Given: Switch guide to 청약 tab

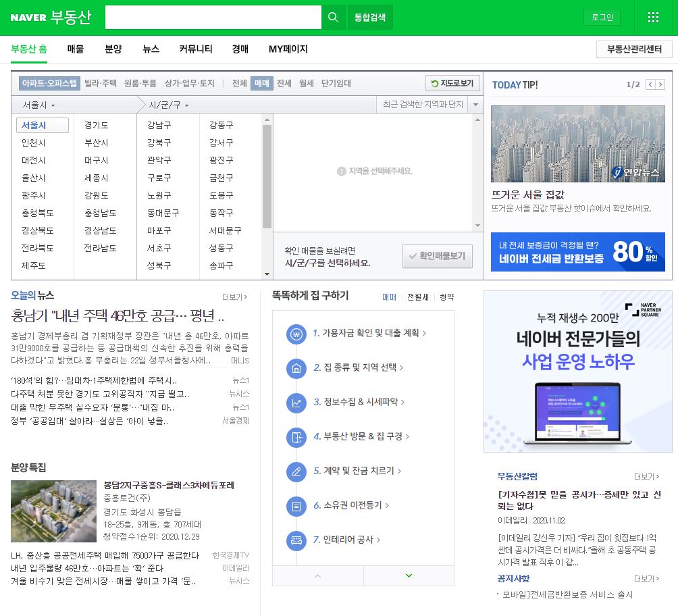Looking at the screenshot, I should (x=446, y=297).
